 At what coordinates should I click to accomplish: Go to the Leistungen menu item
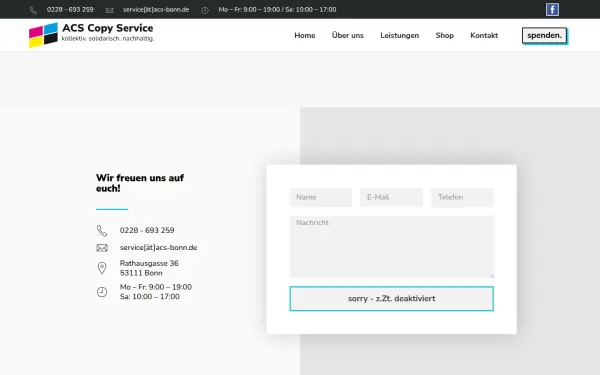pos(399,35)
